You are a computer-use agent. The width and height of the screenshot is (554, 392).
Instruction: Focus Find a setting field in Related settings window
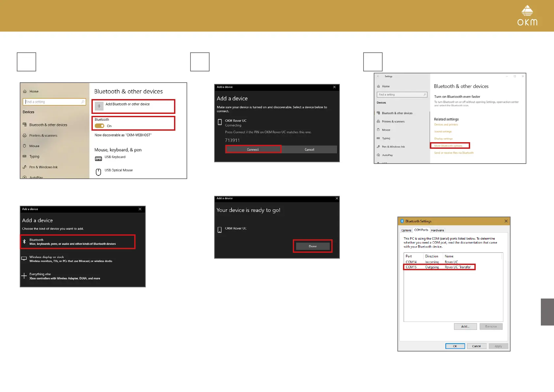point(402,94)
